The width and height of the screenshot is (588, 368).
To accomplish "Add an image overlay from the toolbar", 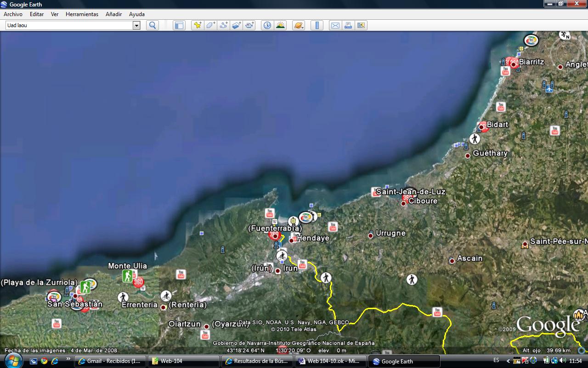I will tap(237, 25).
